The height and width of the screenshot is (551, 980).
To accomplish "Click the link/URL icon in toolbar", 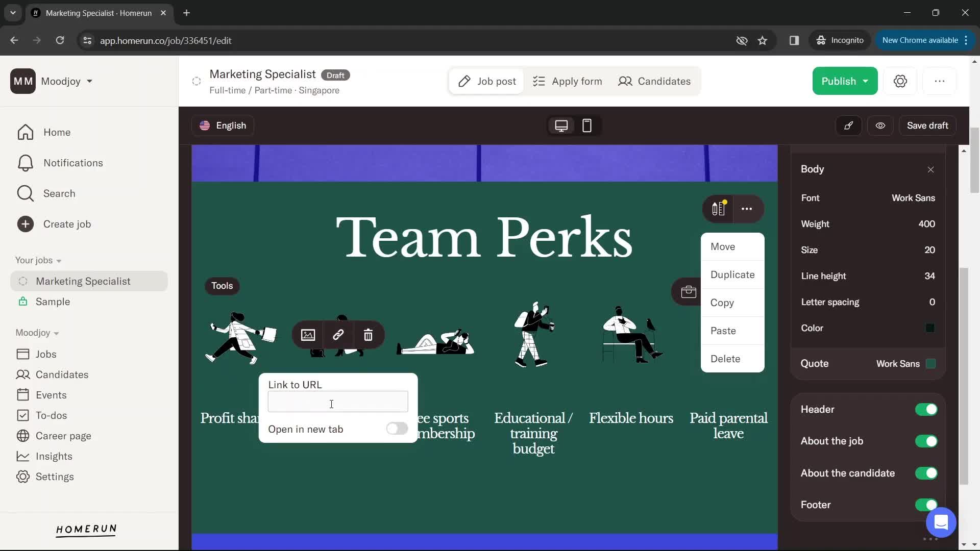I will (338, 334).
